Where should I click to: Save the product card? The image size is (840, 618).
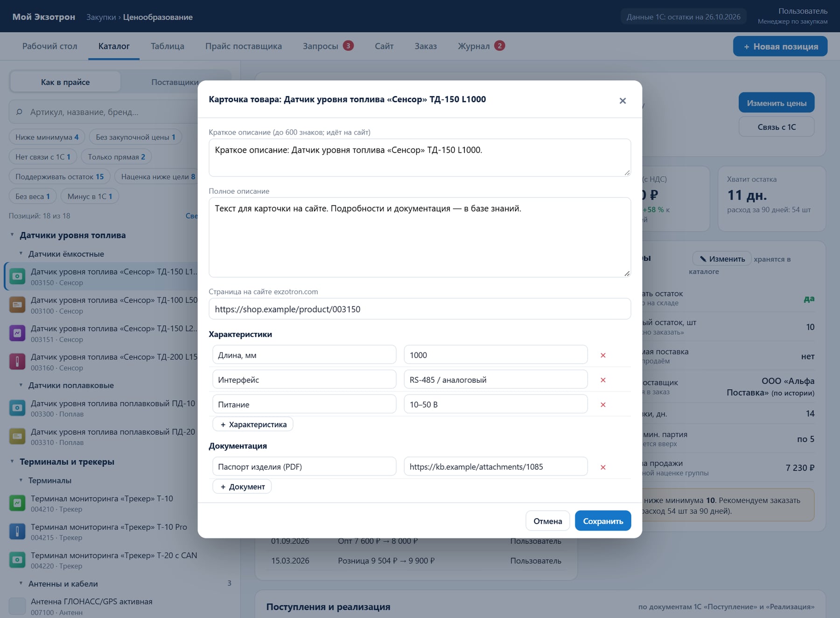tap(602, 521)
